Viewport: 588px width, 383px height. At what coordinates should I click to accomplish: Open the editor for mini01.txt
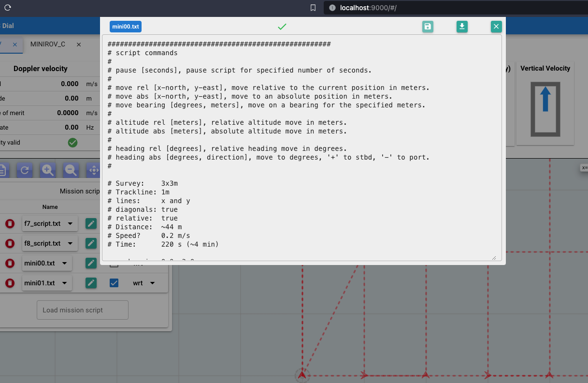[x=91, y=283]
